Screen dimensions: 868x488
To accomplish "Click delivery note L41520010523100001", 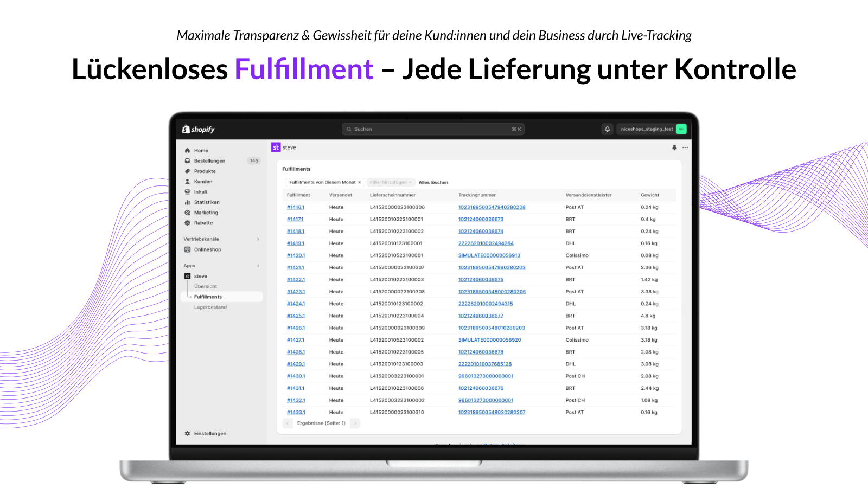I will pos(397,255).
